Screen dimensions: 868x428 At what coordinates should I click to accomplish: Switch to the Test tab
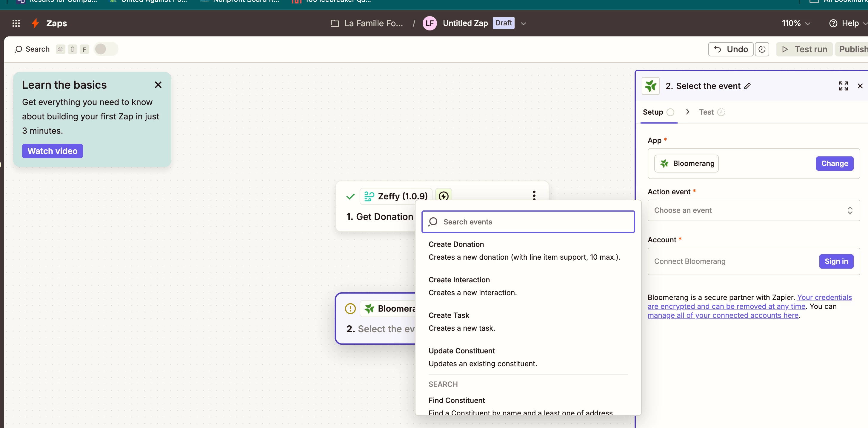[706, 112]
